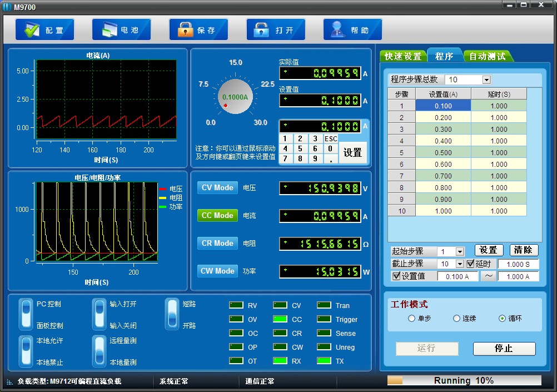Uncheck the 延时 checkbox
The width and height of the screenshot is (557, 392).
[x=470, y=264]
